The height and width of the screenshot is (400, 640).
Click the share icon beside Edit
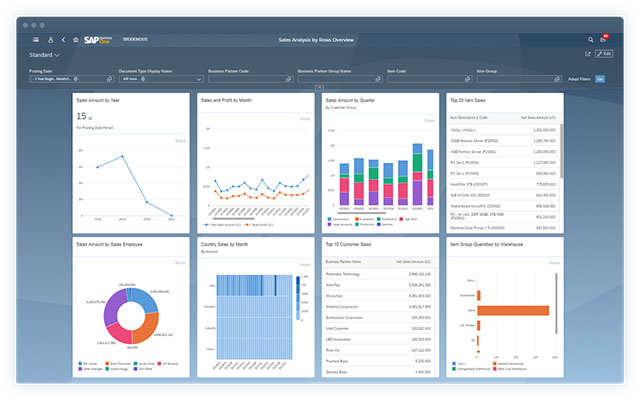(587, 53)
